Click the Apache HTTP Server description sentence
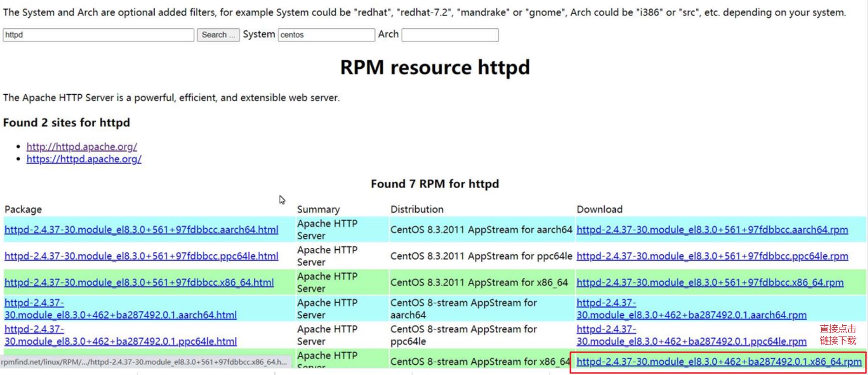The height and width of the screenshot is (375, 868). [x=171, y=97]
